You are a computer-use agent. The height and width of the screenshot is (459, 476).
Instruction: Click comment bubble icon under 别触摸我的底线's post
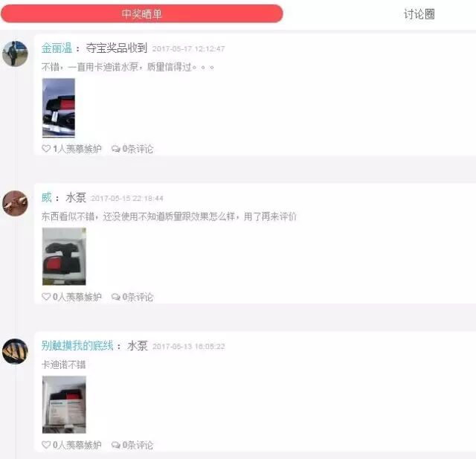coord(116,445)
